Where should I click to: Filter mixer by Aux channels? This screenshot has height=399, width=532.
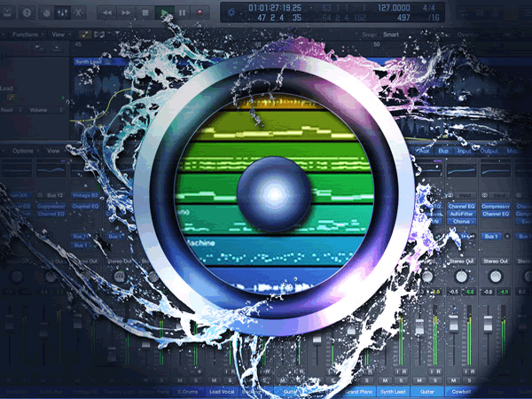coord(422,151)
